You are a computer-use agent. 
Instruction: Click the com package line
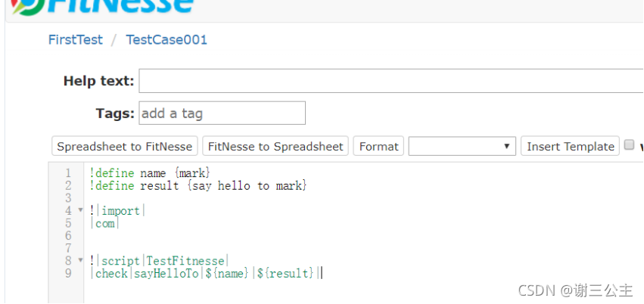(104, 224)
